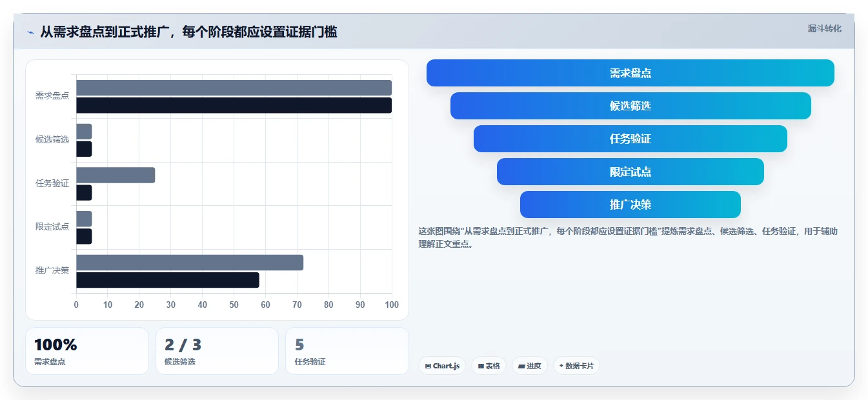Viewport: 868px width, 400px height.
Task: Click the 推广决策 y-axis label in chart
Action: click(x=52, y=271)
